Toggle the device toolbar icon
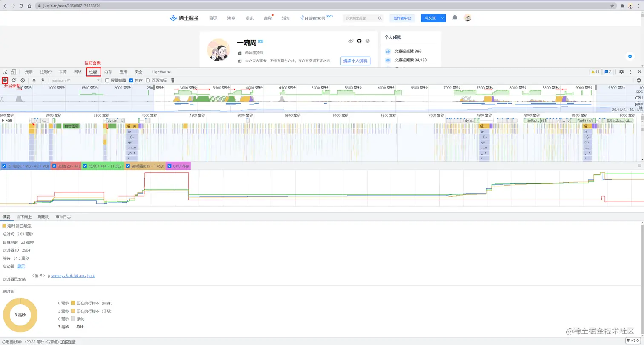Screen dimensions: 644x345 (x=14, y=72)
